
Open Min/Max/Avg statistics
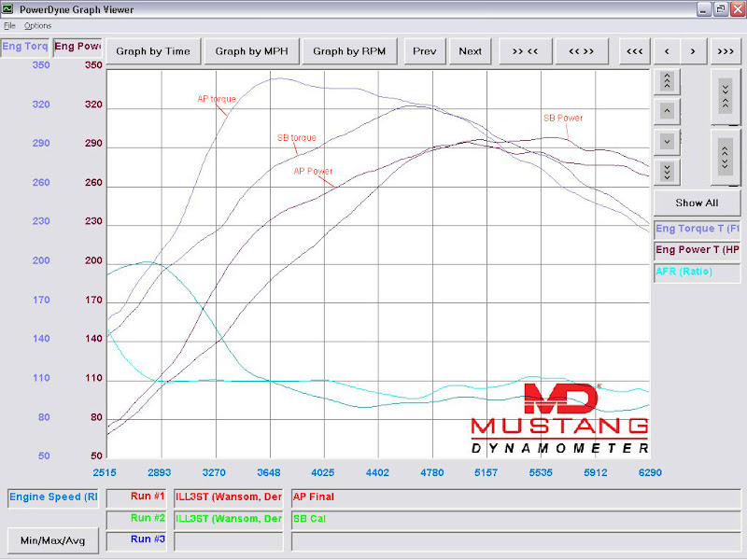click(53, 540)
